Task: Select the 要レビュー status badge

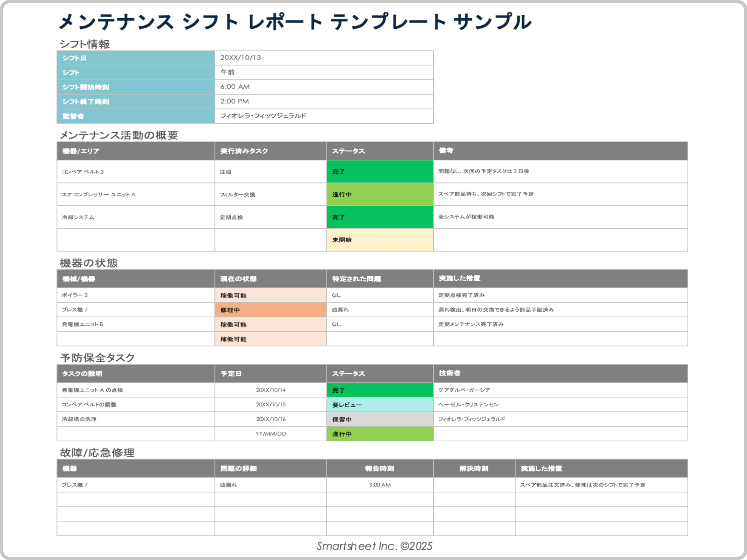Action: point(379,404)
